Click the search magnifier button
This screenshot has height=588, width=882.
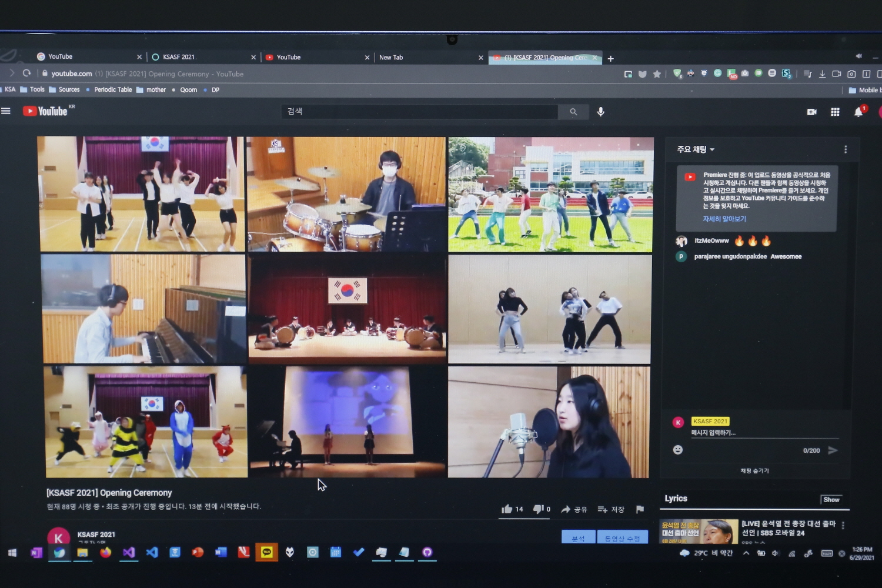pyautogui.click(x=573, y=112)
